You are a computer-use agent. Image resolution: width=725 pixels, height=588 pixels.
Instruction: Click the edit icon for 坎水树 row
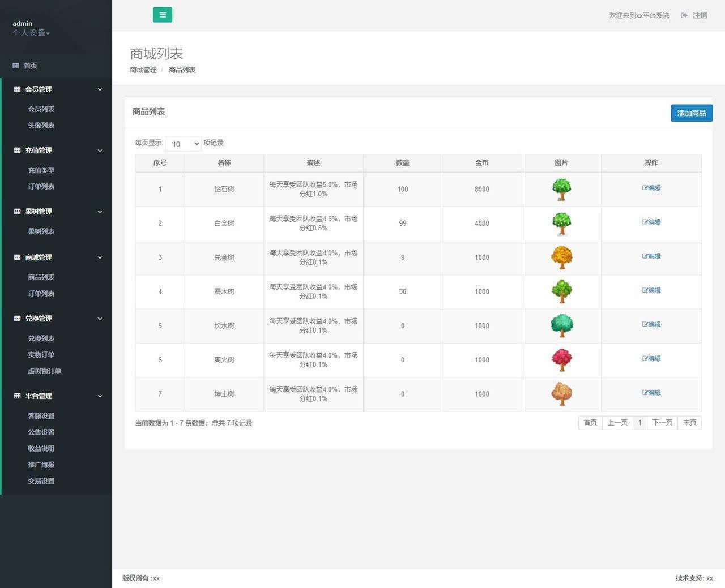point(645,325)
